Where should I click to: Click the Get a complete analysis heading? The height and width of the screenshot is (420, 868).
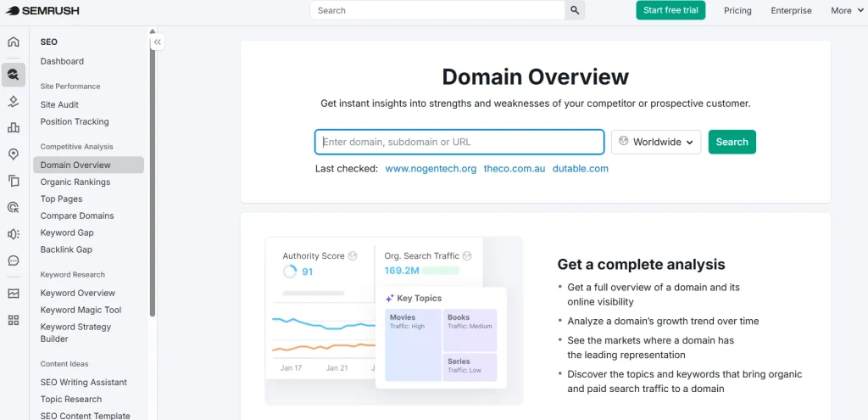pos(641,264)
